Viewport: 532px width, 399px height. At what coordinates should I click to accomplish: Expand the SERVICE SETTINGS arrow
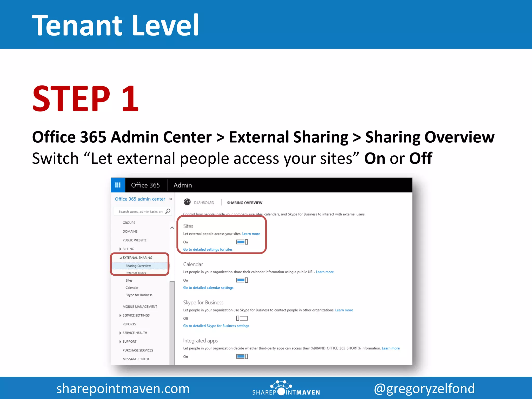[x=120, y=315]
